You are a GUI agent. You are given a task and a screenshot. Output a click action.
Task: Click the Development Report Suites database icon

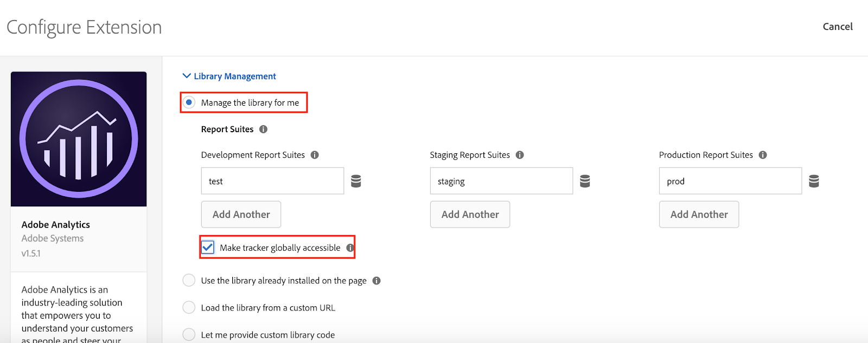(356, 181)
